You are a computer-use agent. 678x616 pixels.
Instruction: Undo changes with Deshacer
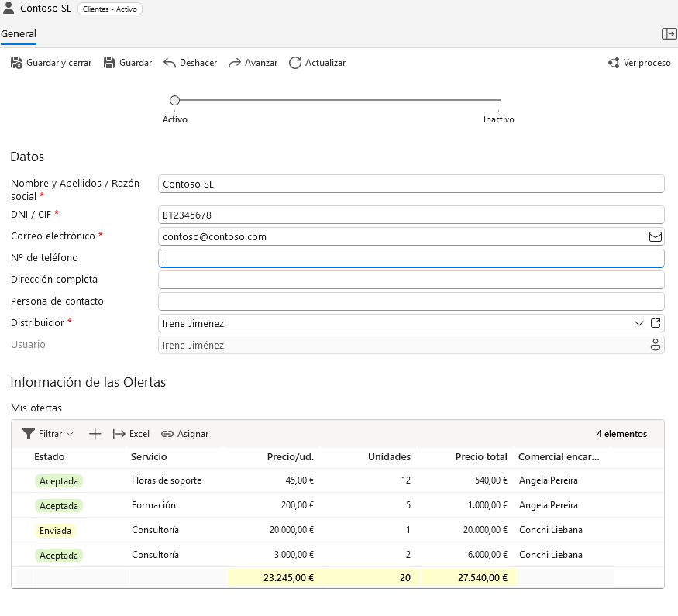191,63
